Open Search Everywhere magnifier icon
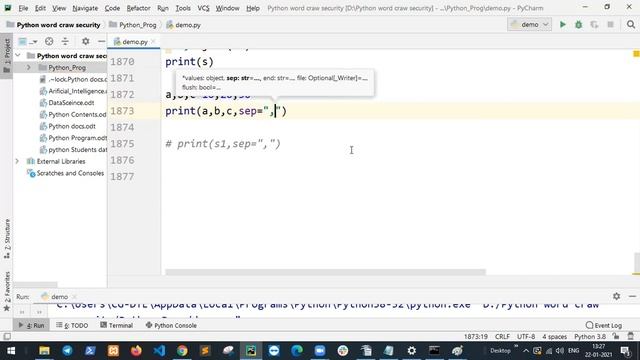640x360 pixels. (631, 24)
